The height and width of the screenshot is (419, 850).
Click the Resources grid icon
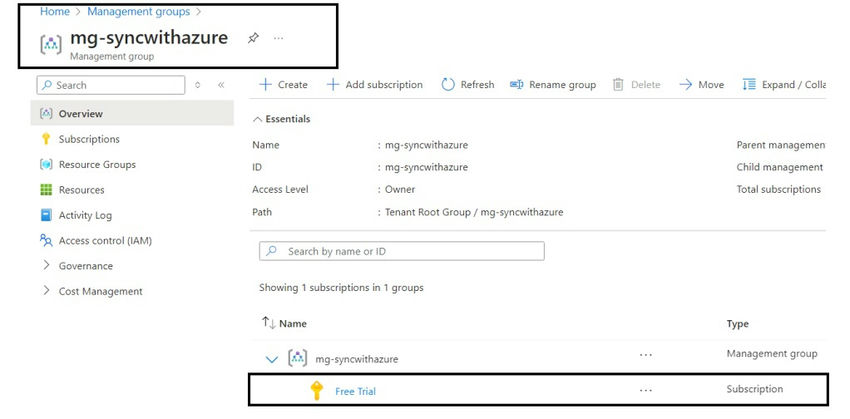pyautogui.click(x=46, y=190)
